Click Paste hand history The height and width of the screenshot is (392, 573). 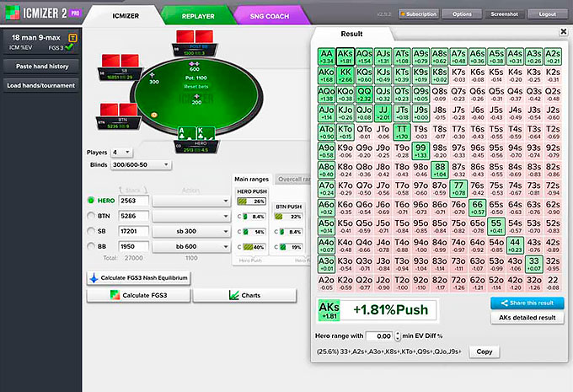pos(41,67)
